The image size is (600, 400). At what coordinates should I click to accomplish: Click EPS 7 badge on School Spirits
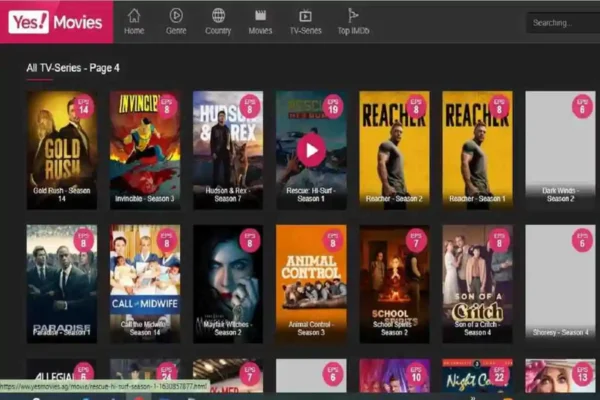click(416, 240)
